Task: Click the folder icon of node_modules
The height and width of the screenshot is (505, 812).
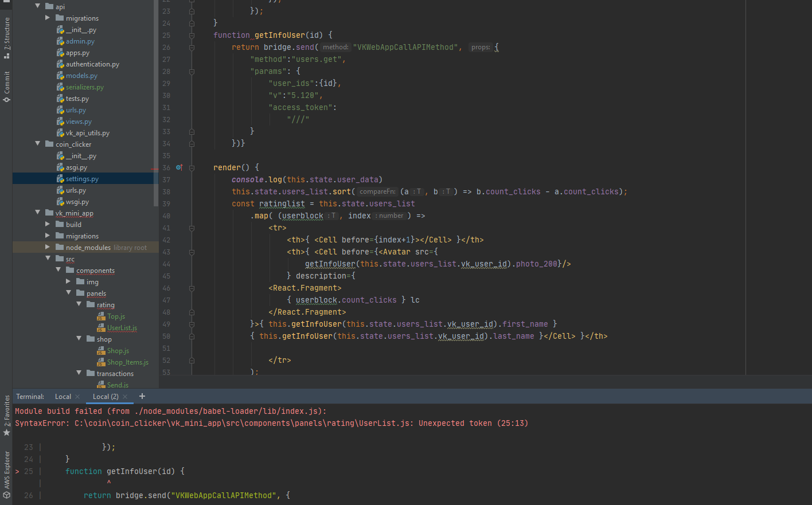Action: (x=60, y=247)
